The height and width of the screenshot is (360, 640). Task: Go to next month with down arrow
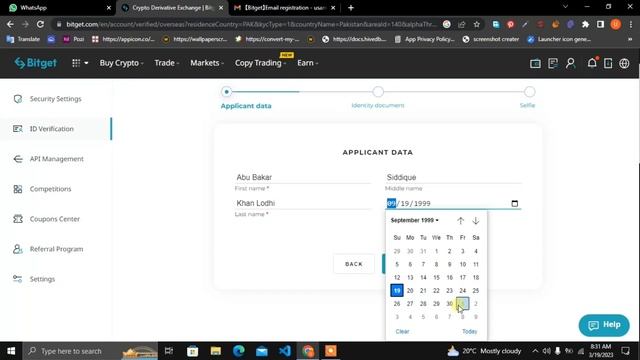[476, 221]
